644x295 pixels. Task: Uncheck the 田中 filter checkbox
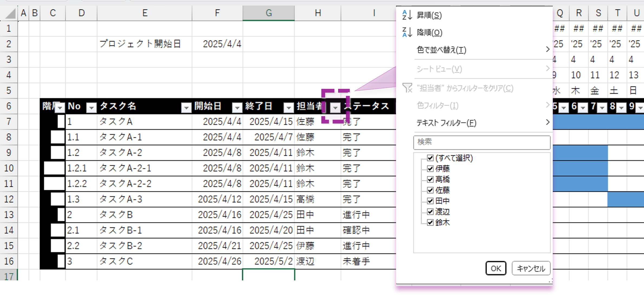pyautogui.click(x=430, y=201)
